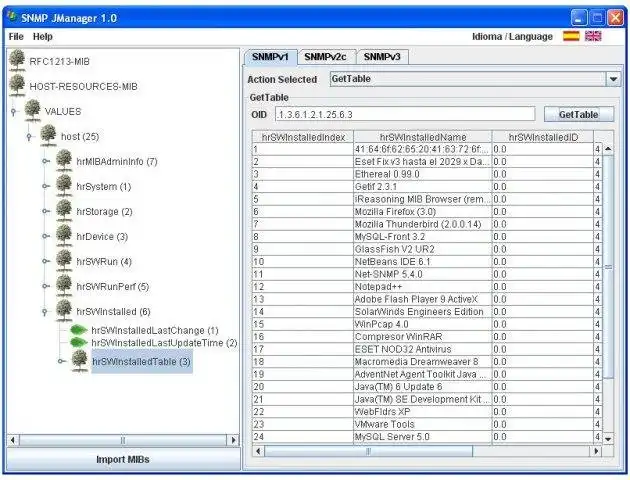The width and height of the screenshot is (630, 480).
Task: Expand the hrDevice (3) node
Action: (x=46, y=237)
